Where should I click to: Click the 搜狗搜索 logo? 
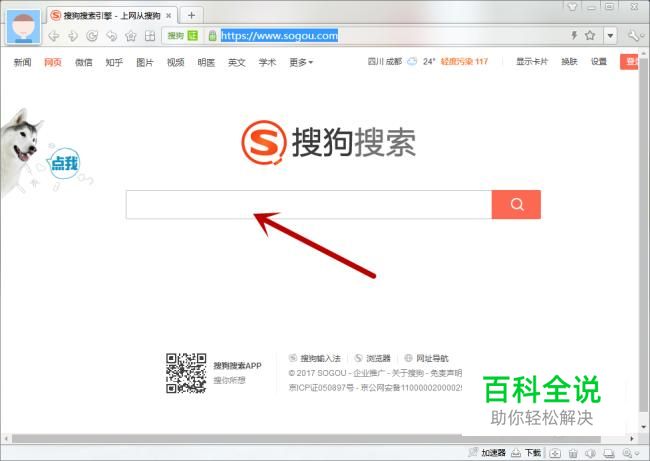329,142
